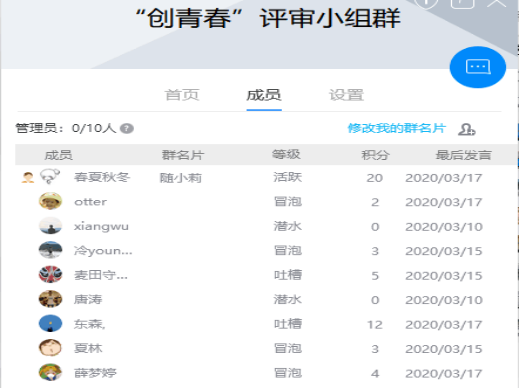Screen dimensions: 519x388
Task: Sort by 最后发言 column header
Action: click(x=464, y=155)
